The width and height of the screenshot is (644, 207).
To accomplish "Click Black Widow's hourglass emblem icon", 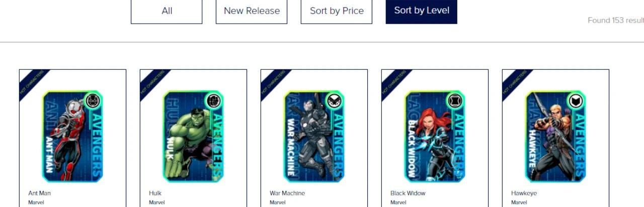I will [455, 101].
